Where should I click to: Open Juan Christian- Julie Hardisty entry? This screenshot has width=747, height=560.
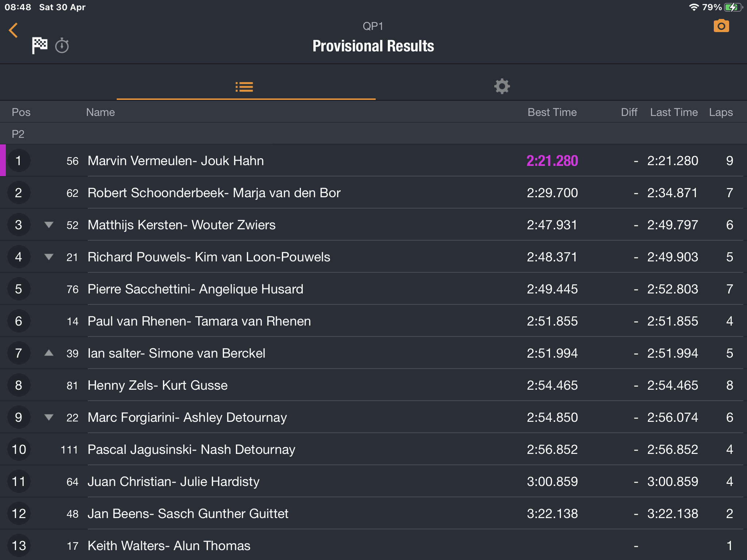pos(373,481)
